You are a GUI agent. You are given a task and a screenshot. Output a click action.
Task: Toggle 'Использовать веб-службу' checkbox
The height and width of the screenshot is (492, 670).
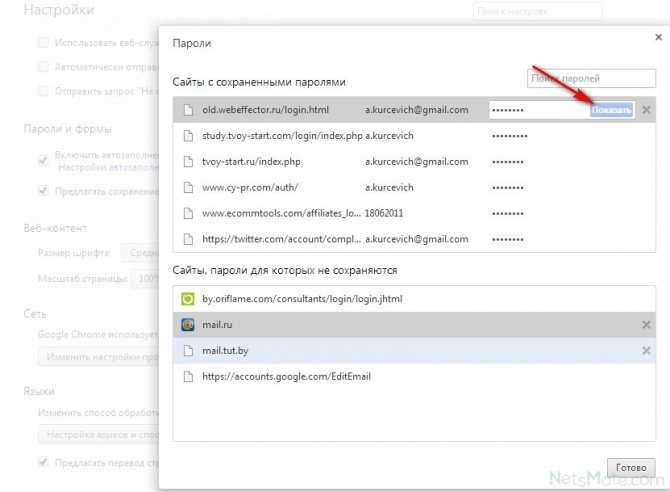(42, 43)
